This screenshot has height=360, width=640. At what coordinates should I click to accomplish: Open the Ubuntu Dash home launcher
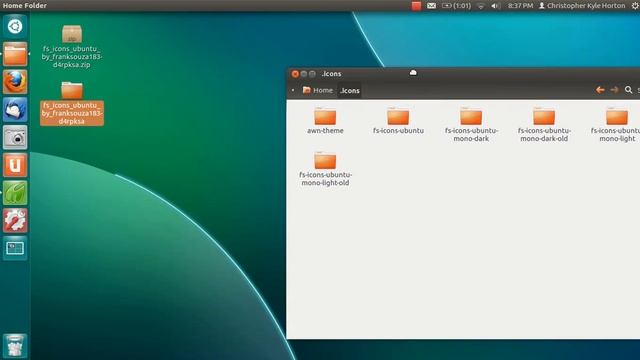(x=15, y=27)
